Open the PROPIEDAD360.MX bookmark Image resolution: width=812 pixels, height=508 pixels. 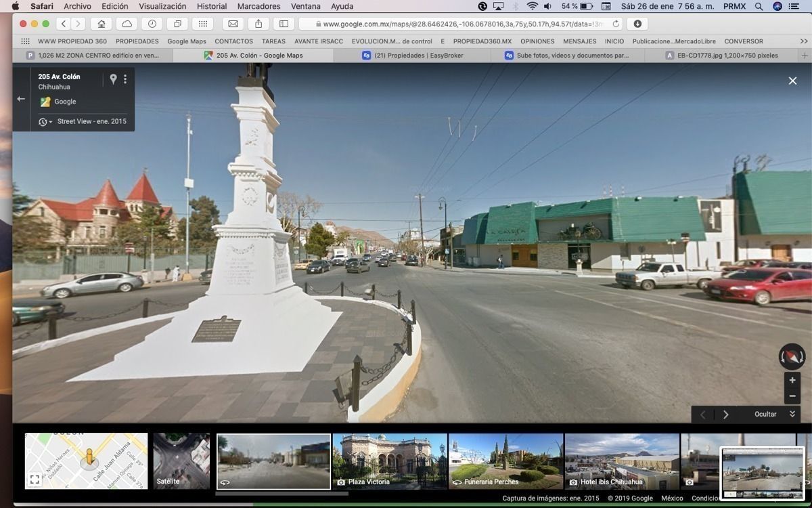(x=482, y=41)
